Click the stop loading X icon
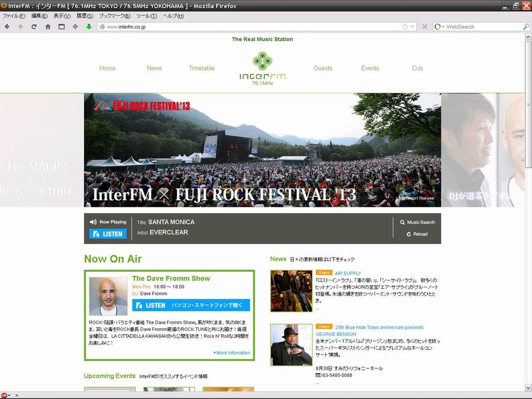Viewport: 532px width, 399px height. 424,26
